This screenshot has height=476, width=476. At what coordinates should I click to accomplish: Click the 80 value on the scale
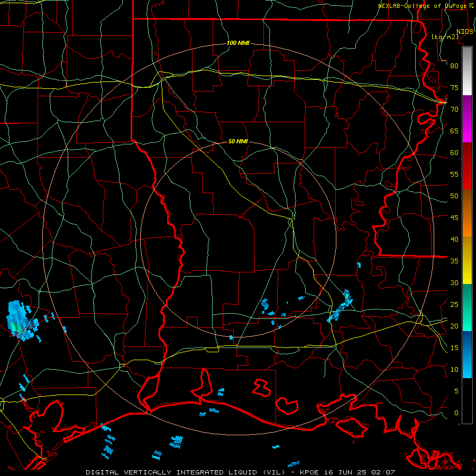(x=454, y=66)
